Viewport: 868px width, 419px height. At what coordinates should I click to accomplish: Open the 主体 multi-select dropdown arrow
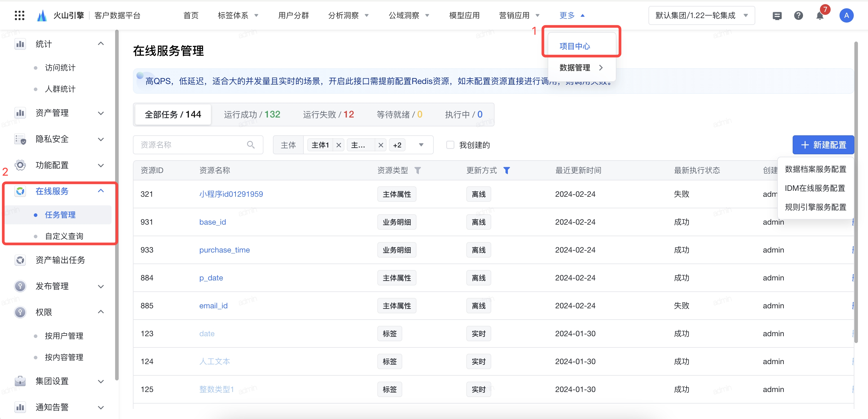pos(421,145)
